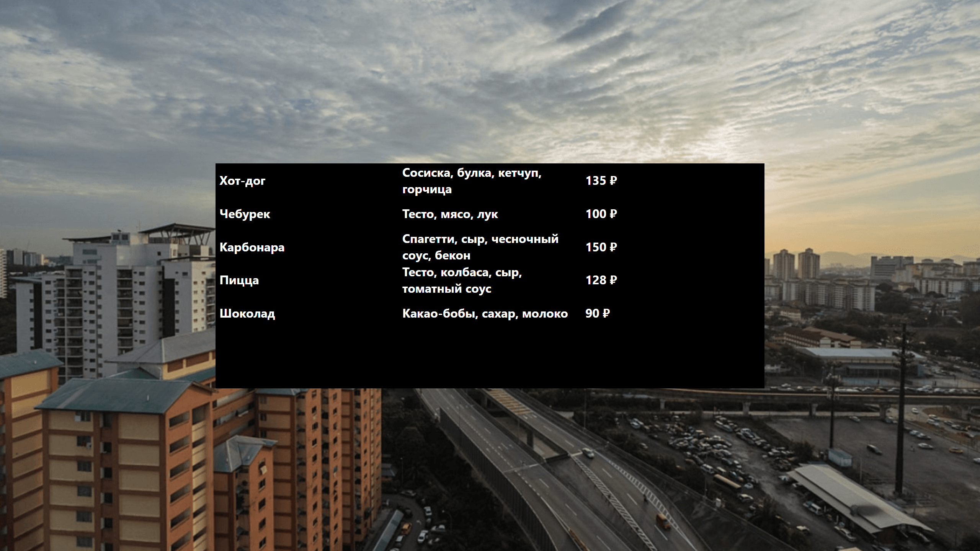Click the 'Карбонара' dish name
Viewport: 980px width, 551px height.
252,247
